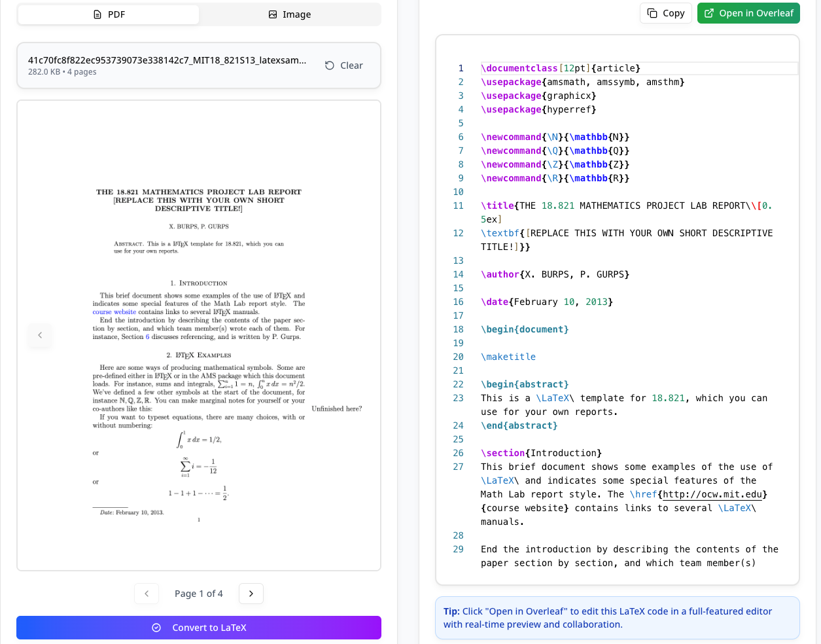Click the uploaded filename 41c70fc8f822ec
Viewport: 821px width, 644px height.
pos(167,60)
